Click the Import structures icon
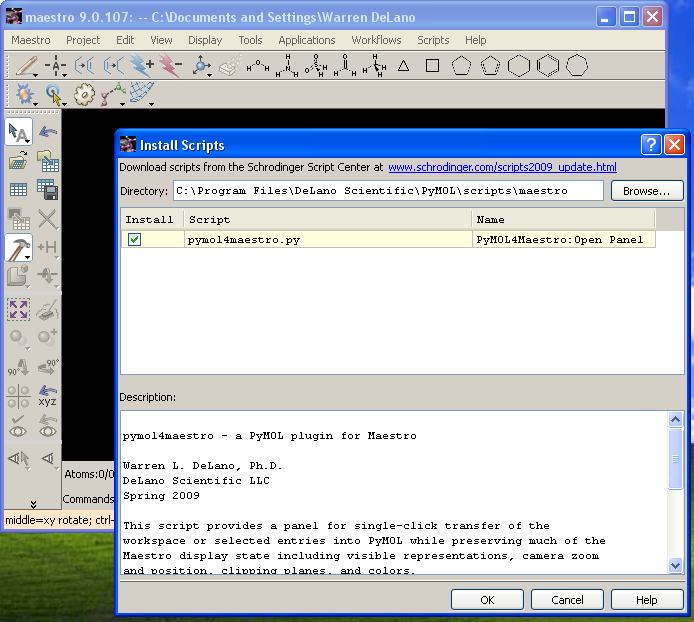 (47, 161)
